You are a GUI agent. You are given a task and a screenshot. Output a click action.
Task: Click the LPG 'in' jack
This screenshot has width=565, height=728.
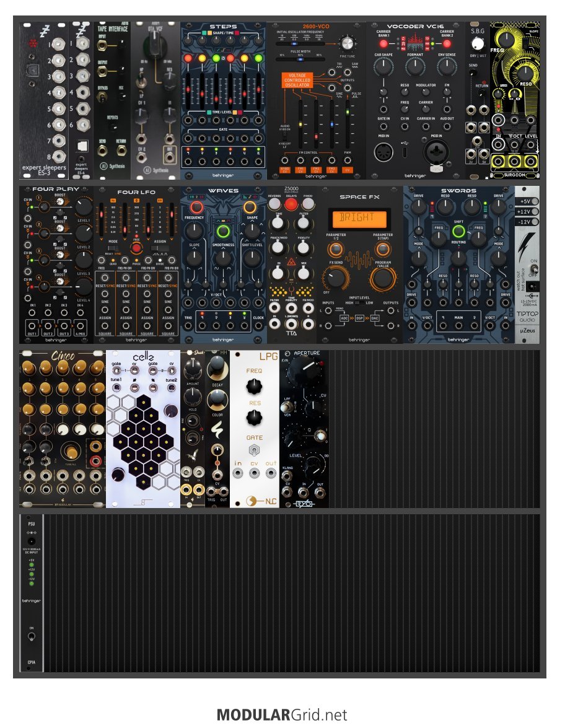tap(238, 473)
